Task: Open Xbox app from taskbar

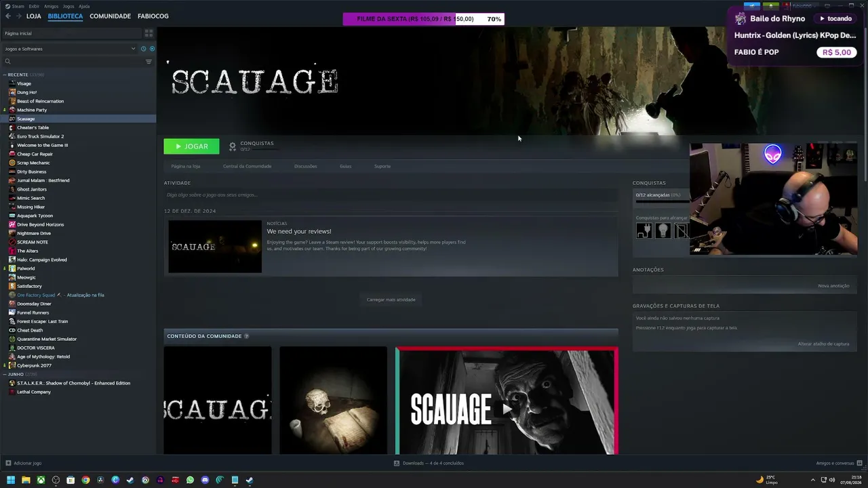Action: pos(41,481)
